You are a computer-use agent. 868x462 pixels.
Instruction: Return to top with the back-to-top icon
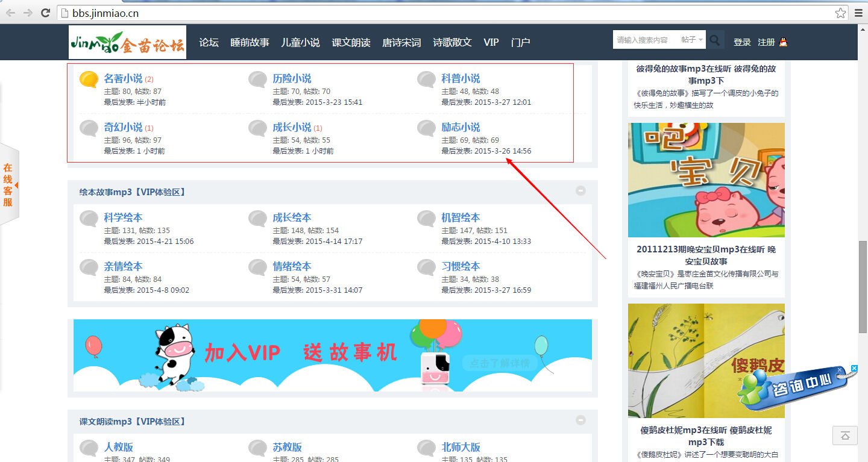(x=845, y=435)
